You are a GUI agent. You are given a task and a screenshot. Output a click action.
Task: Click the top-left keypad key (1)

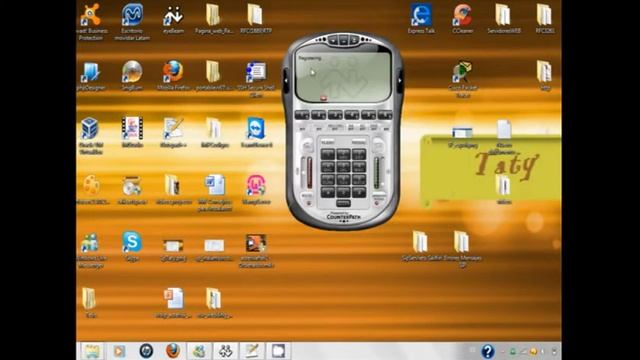328,154
